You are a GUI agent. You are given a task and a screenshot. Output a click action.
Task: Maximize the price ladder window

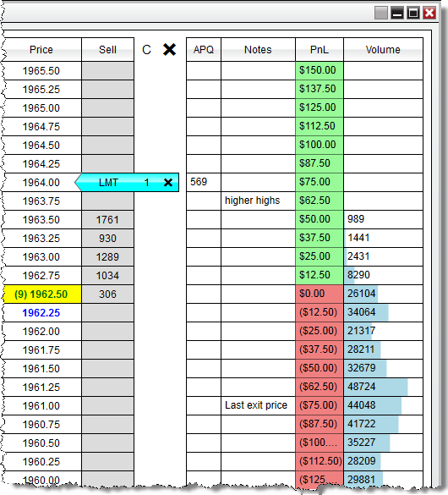coord(413,13)
